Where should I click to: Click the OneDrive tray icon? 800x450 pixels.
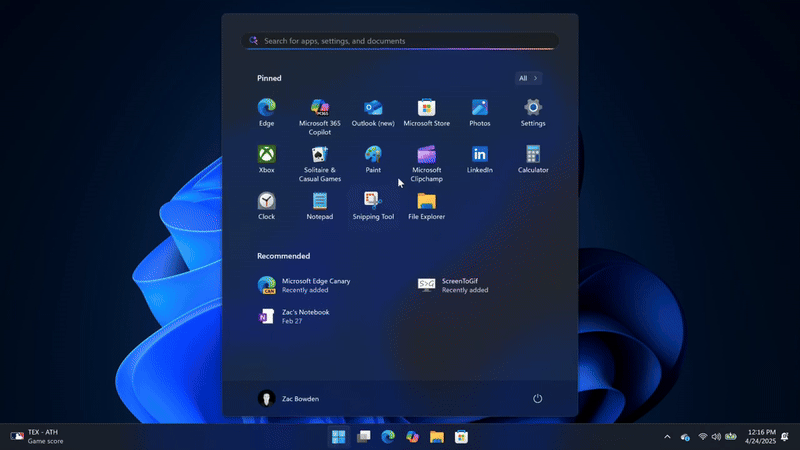[685, 437]
